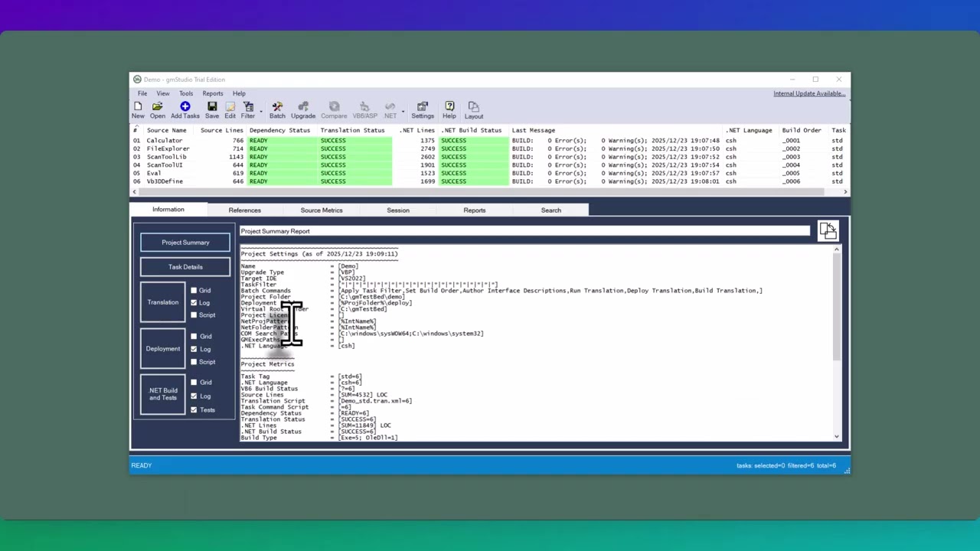The image size is (980, 551).
Task: Open the .NET dropdown arrow in toolbar
Action: [x=403, y=112]
